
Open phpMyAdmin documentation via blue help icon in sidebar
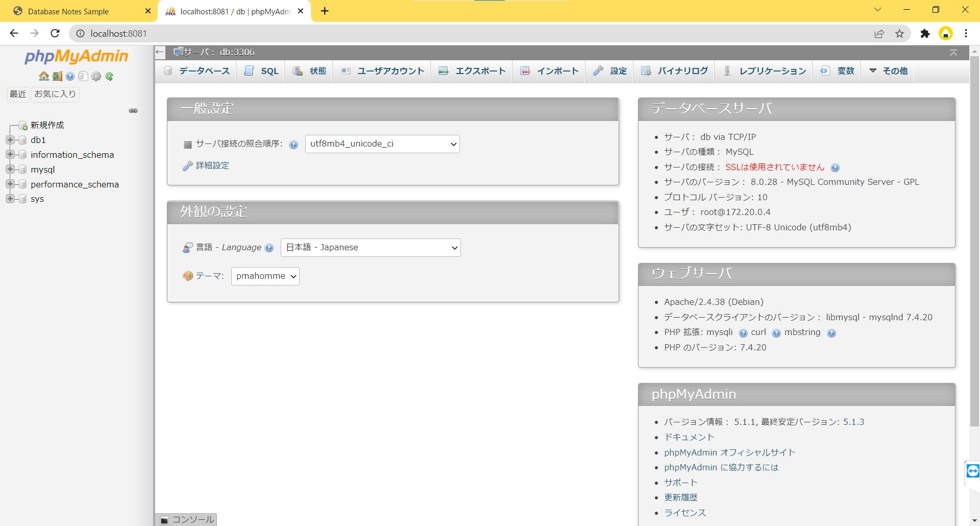tap(70, 76)
